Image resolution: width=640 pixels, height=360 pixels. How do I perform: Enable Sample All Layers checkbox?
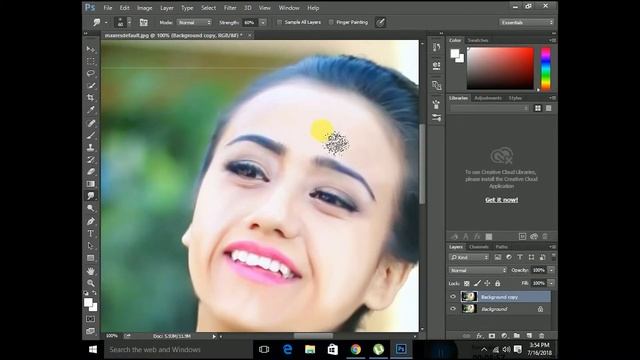coord(280,22)
